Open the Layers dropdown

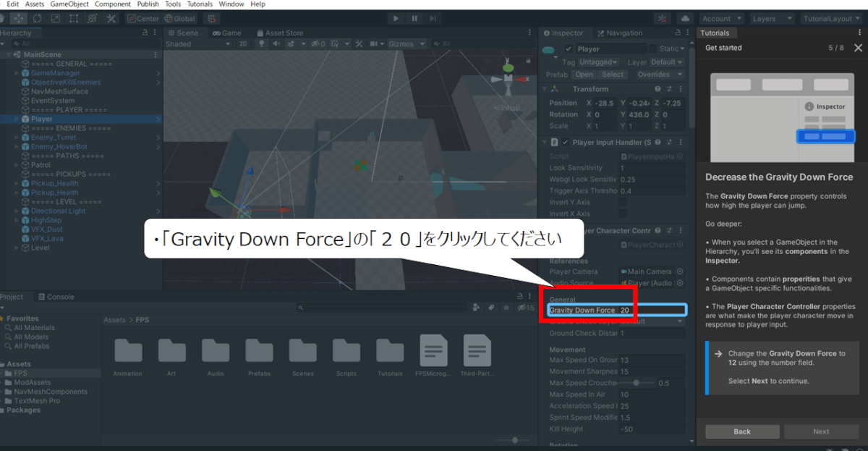coord(773,19)
